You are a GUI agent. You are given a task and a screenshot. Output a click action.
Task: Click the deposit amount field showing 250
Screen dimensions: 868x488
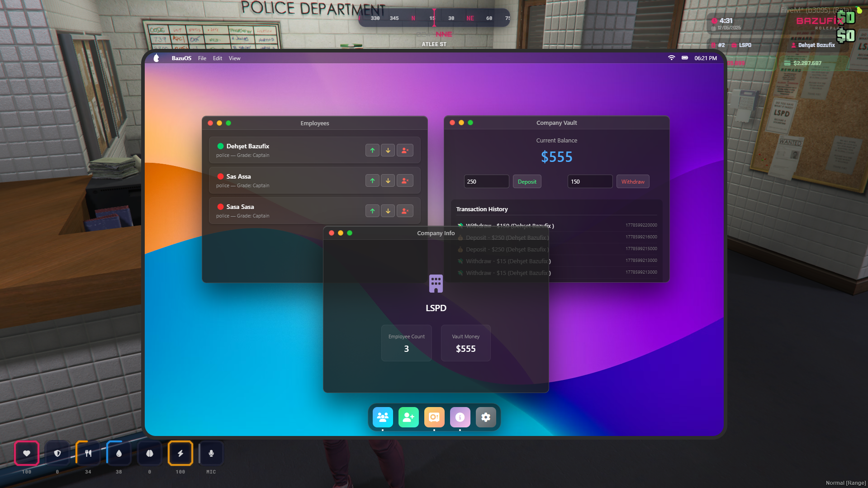pyautogui.click(x=486, y=181)
